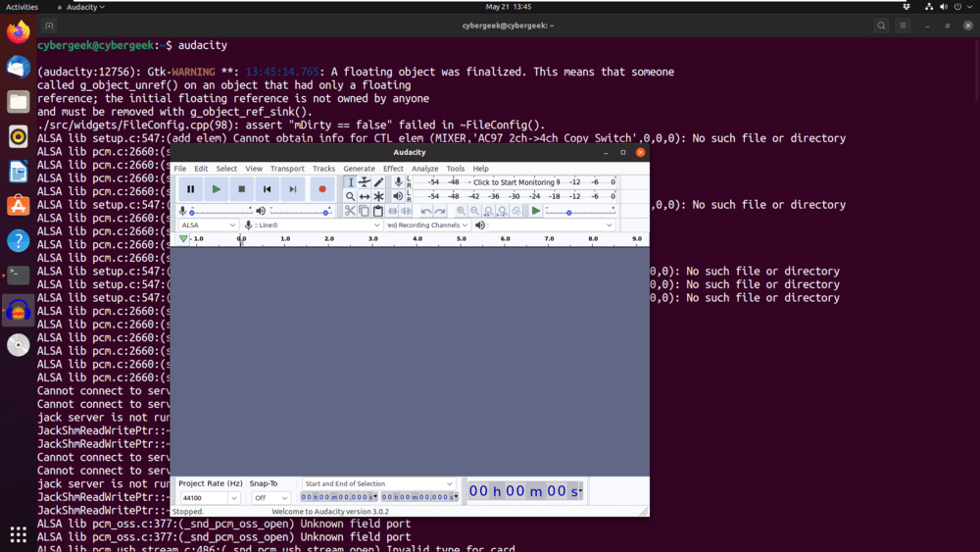Start playback with the green Play button
The width and height of the screenshot is (980, 552).
click(217, 189)
